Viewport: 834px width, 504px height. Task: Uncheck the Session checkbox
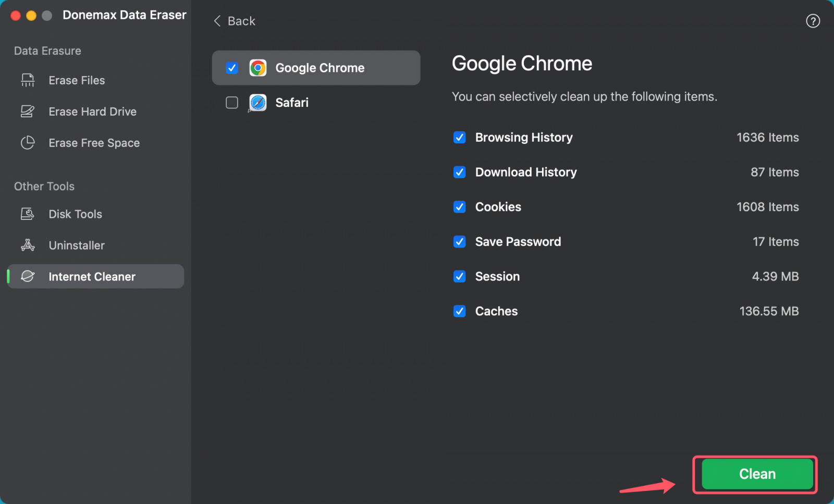point(459,276)
